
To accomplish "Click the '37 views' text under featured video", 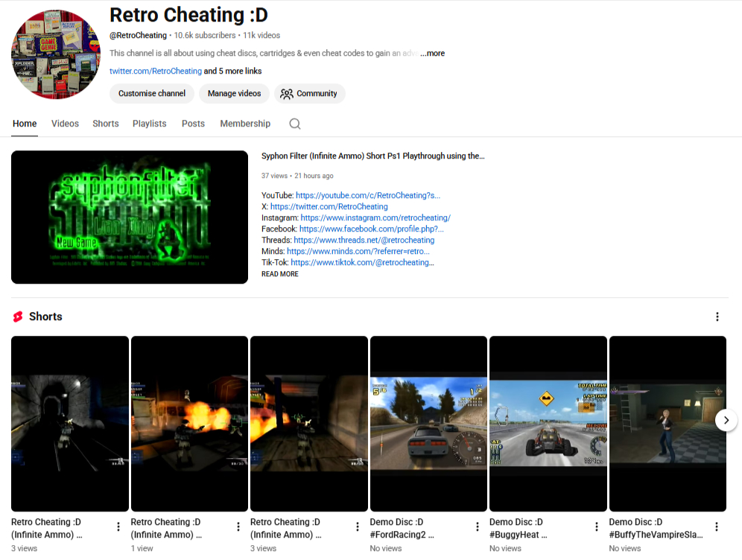I will pos(274,176).
